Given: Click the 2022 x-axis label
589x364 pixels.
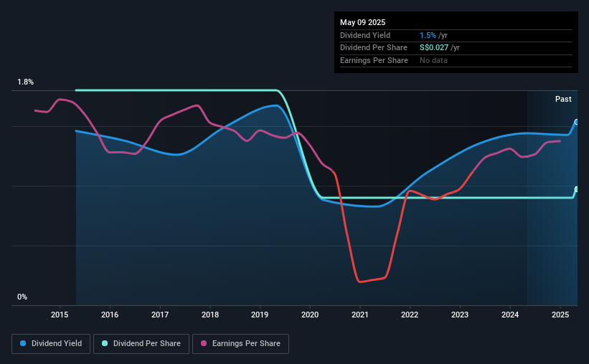Looking at the screenshot, I should tap(410, 315).
